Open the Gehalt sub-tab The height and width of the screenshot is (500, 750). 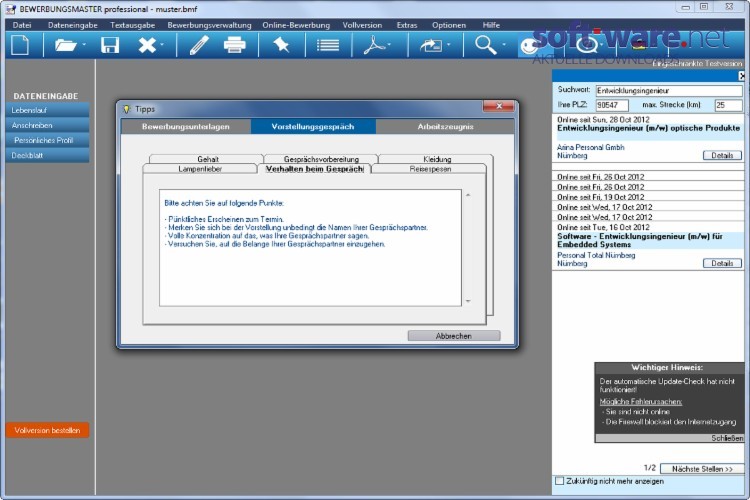(208, 159)
